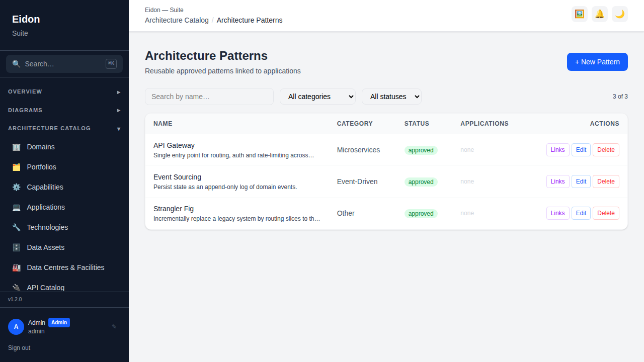Create a New Pattern

coord(597,62)
